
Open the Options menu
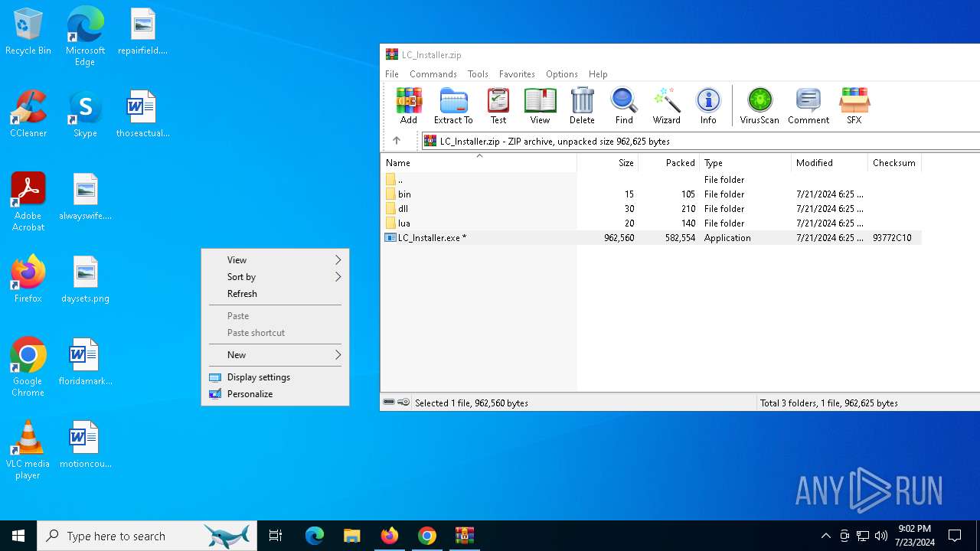(562, 74)
